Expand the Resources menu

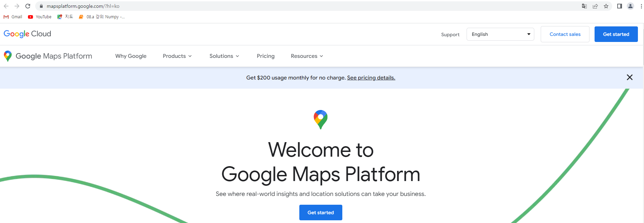[x=307, y=56]
